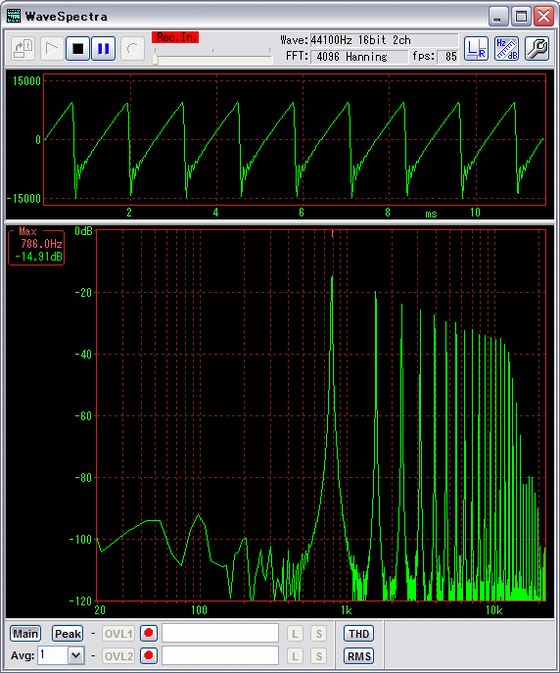Screen dimensions: 560x673
Task: Click the FFT field showing 4096 Hanning
Action: [359, 57]
